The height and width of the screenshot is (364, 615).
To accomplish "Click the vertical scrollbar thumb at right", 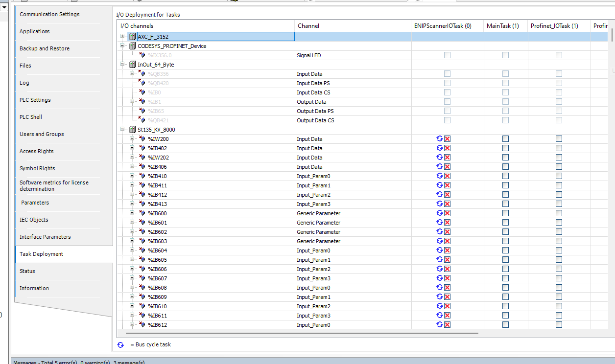I will [x=612, y=35].
